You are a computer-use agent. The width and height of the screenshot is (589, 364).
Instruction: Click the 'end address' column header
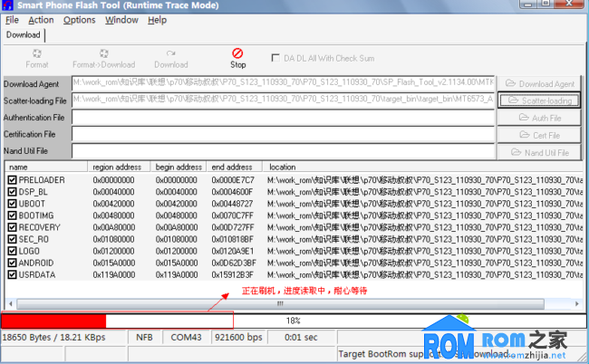tap(235, 167)
